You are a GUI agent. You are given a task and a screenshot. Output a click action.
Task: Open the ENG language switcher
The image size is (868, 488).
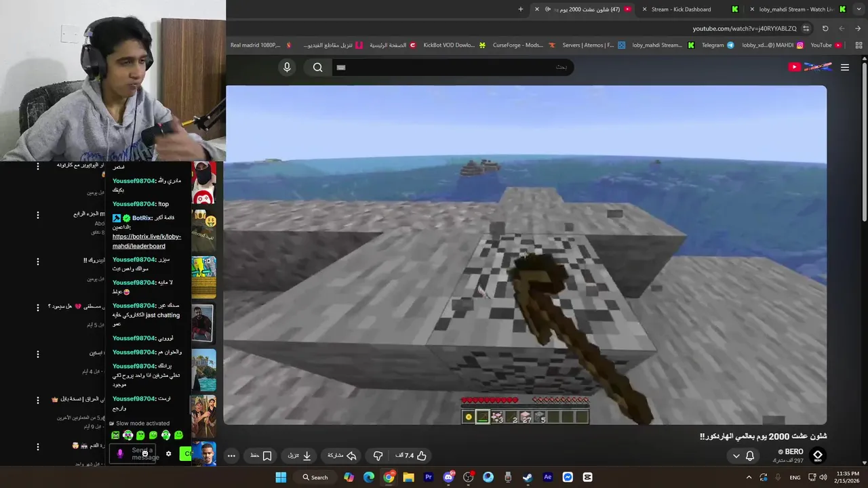[794, 477]
